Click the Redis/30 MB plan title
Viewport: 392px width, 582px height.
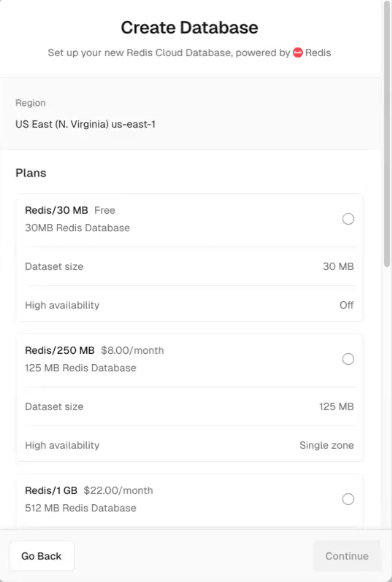coord(56,210)
